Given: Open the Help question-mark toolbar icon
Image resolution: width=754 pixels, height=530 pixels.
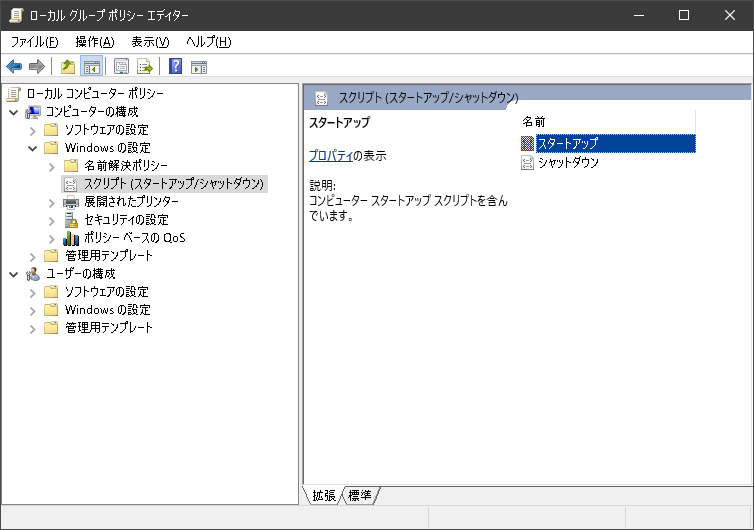Looking at the screenshot, I should click(x=176, y=66).
